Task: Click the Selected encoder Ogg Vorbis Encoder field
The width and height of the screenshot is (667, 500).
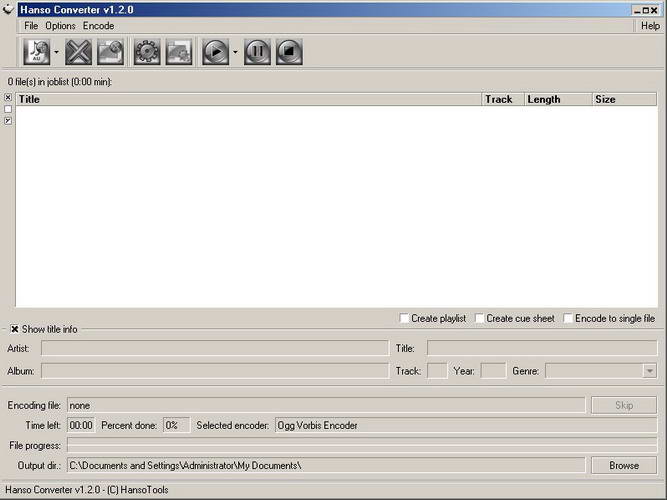Action: [466, 426]
